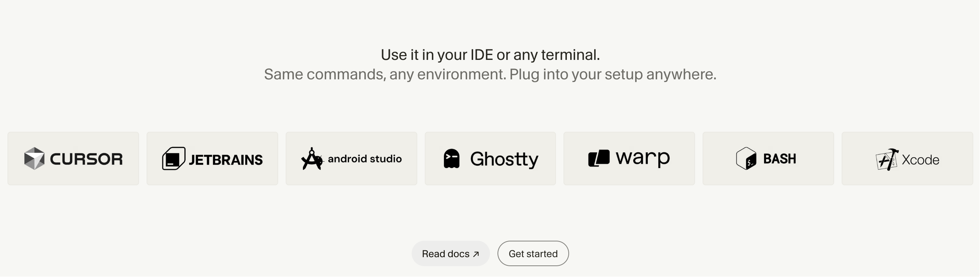The height and width of the screenshot is (277, 980).
Task: Click the Bash hexagon shell icon
Action: (x=746, y=158)
